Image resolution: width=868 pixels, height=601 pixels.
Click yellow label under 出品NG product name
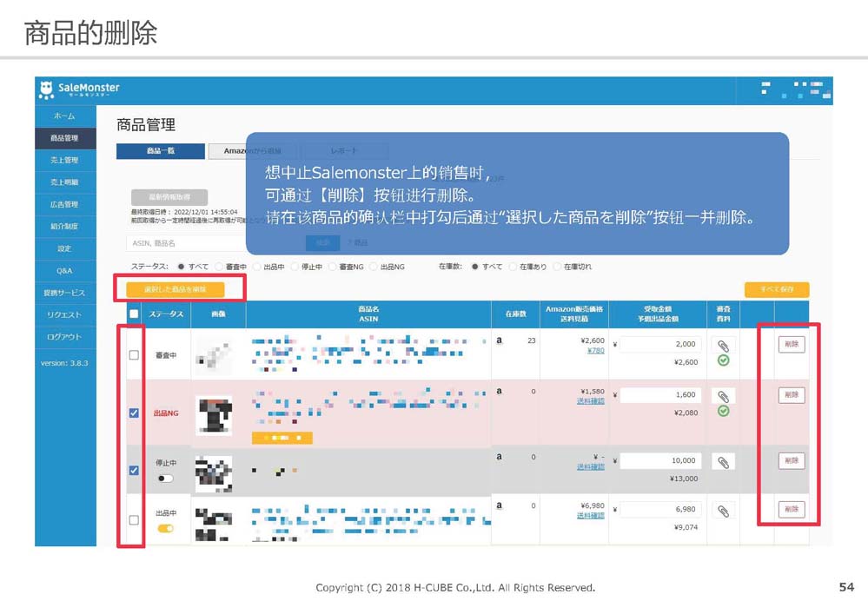[x=282, y=438]
